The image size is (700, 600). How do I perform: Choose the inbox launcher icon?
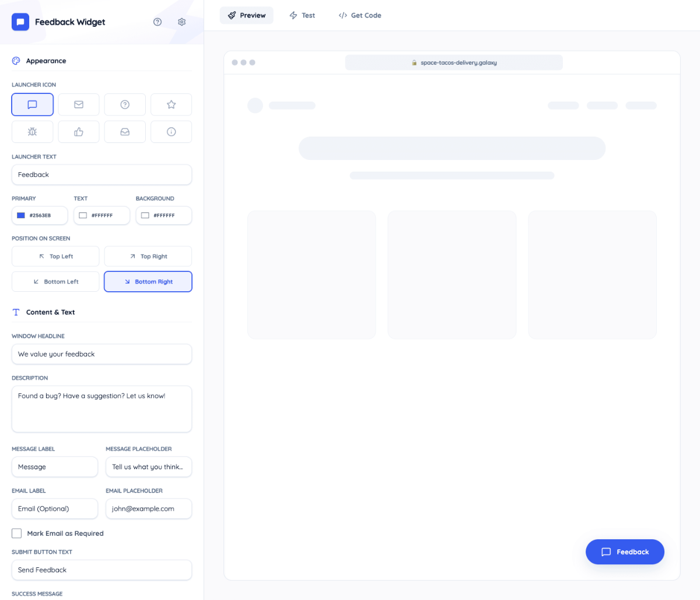pyautogui.click(x=125, y=131)
